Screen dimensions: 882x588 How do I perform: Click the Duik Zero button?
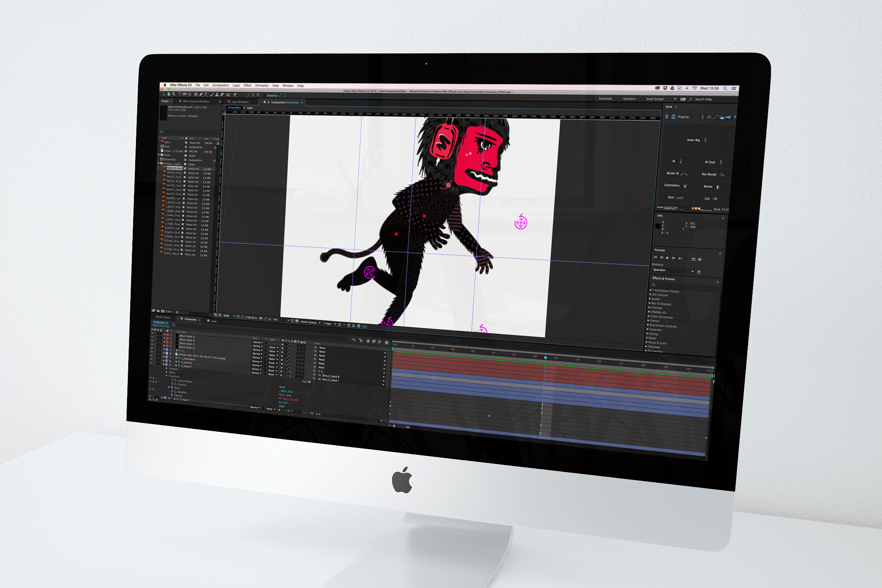675,197
